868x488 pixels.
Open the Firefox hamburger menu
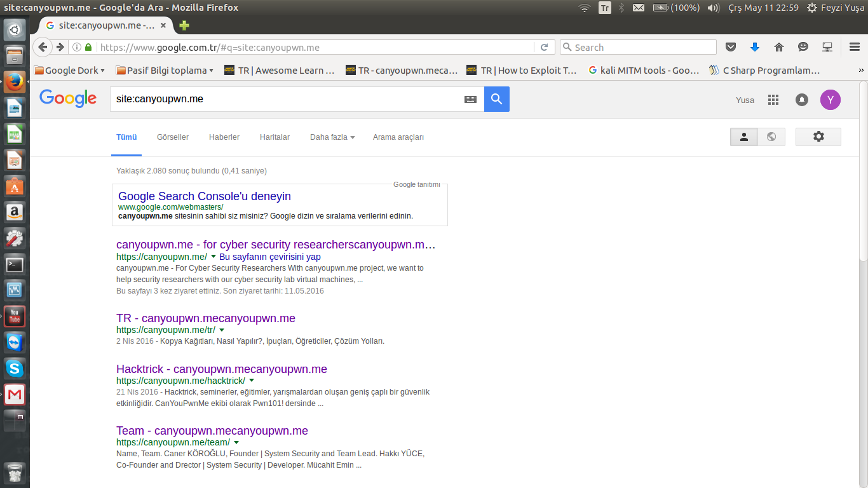(x=855, y=47)
